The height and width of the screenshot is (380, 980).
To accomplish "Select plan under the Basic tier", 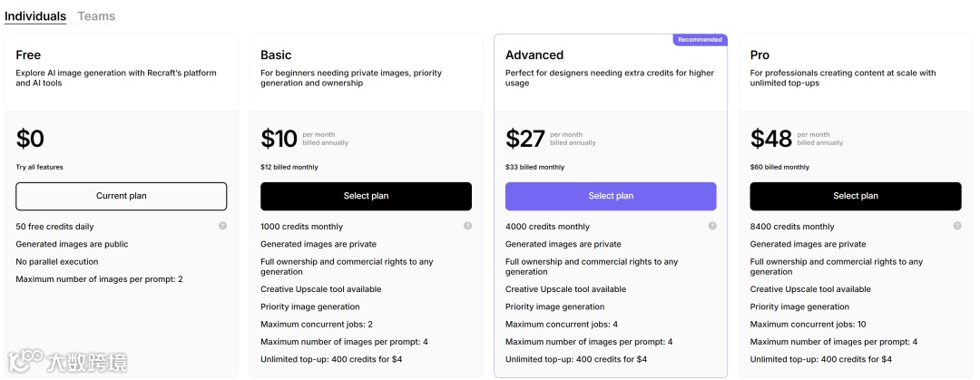I will tap(366, 196).
